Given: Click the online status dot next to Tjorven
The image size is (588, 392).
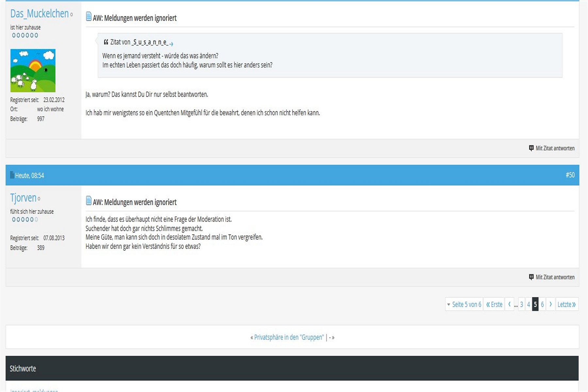Looking at the screenshot, I should (39, 199).
